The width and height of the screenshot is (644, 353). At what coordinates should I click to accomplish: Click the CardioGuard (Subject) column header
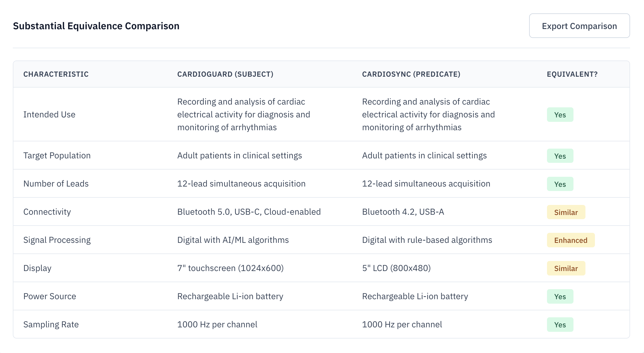(x=225, y=74)
